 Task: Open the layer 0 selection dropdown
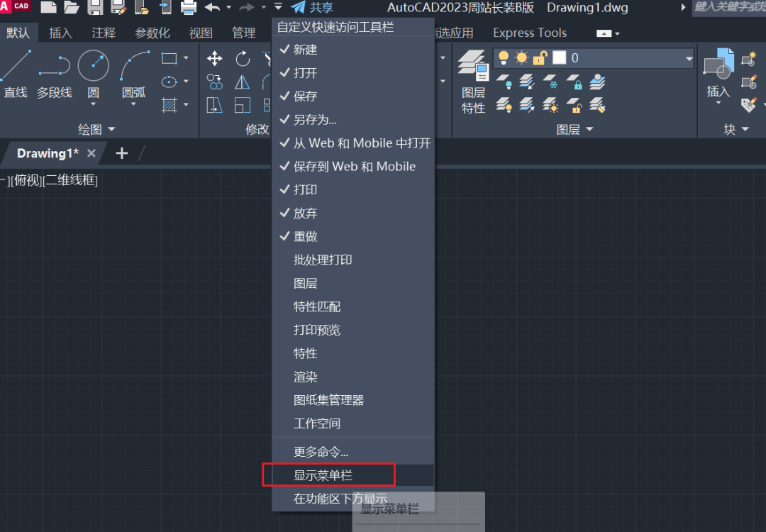[x=689, y=59]
